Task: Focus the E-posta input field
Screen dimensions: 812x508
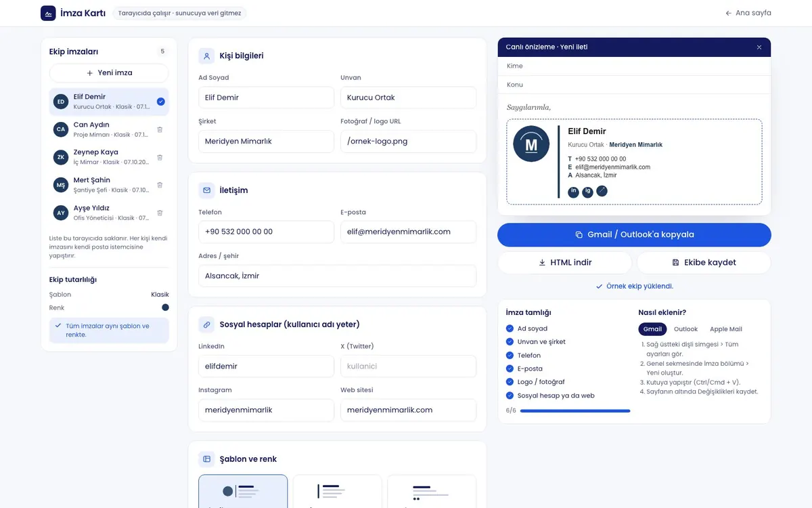Action: (x=408, y=232)
